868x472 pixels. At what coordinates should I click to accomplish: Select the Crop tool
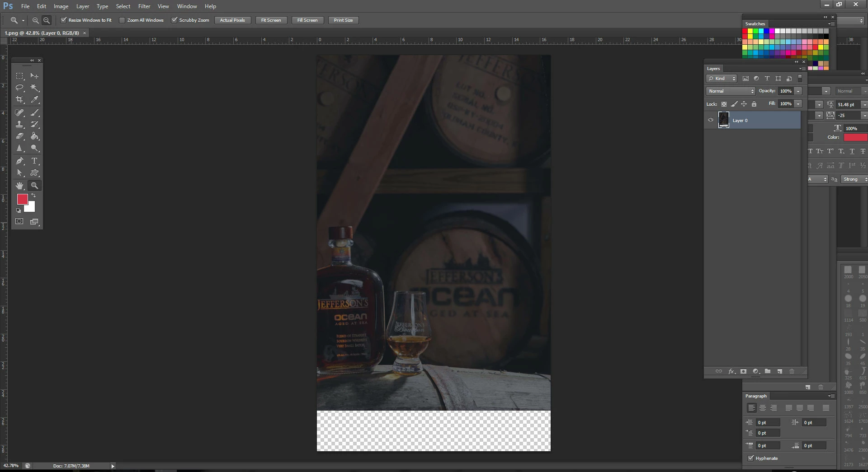19,99
